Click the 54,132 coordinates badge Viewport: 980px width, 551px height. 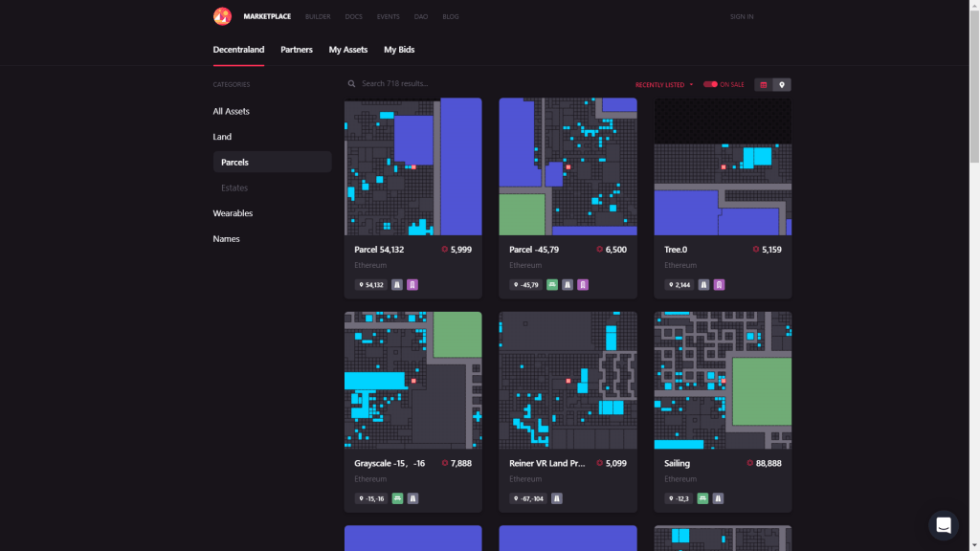(370, 285)
